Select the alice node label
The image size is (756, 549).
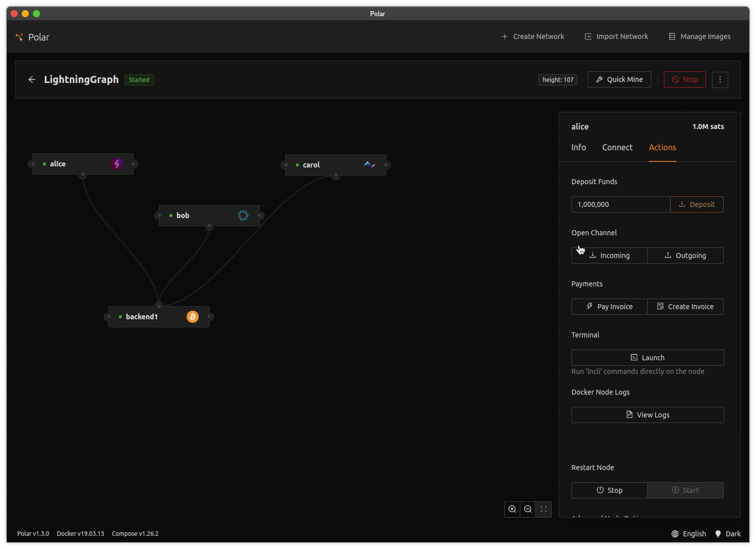click(x=58, y=164)
